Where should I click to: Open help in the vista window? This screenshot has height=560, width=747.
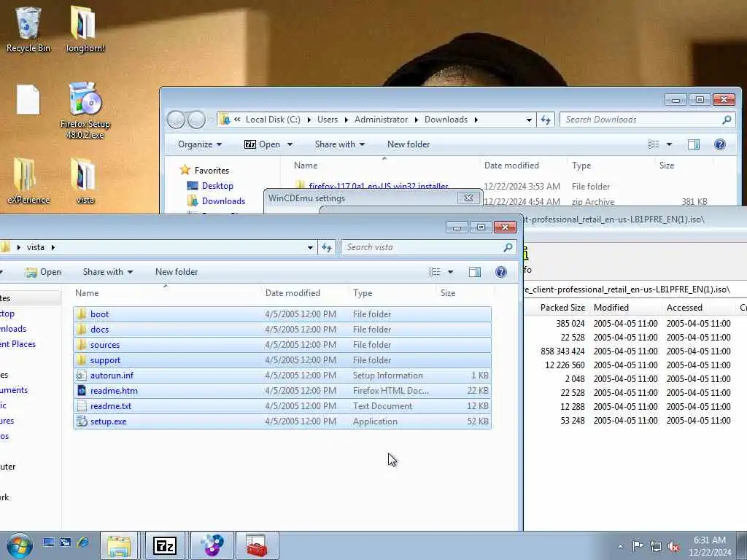[500, 272]
